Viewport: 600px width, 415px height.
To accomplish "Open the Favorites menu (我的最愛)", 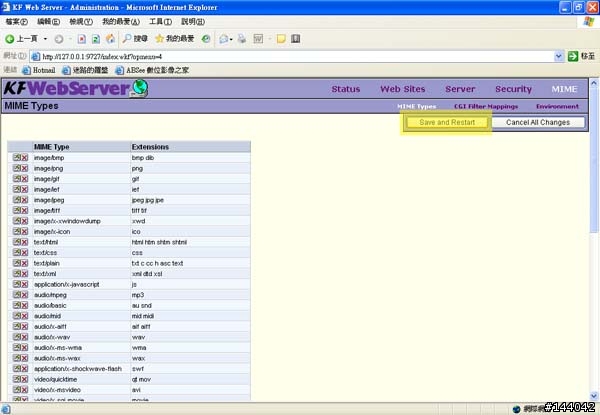I will [x=121, y=22].
